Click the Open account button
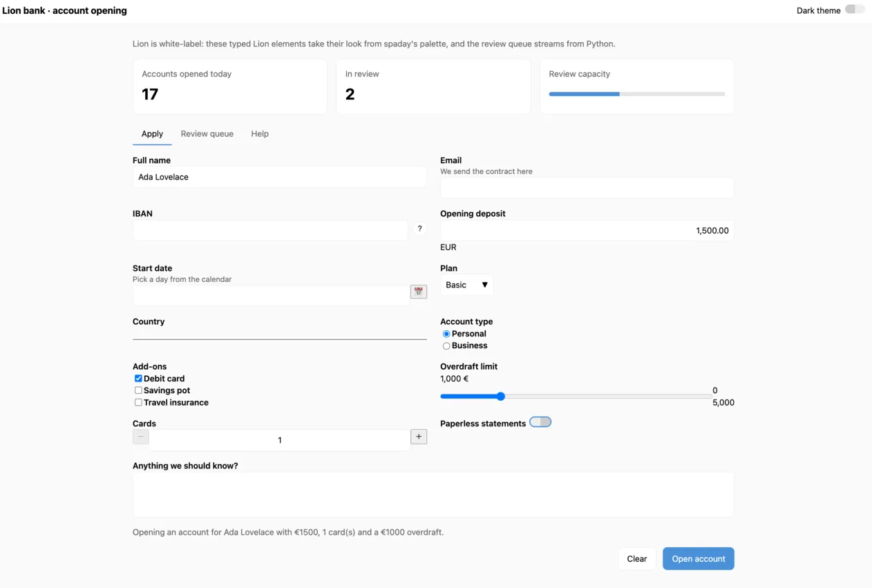Screen dimensions: 872x588 coord(699,559)
